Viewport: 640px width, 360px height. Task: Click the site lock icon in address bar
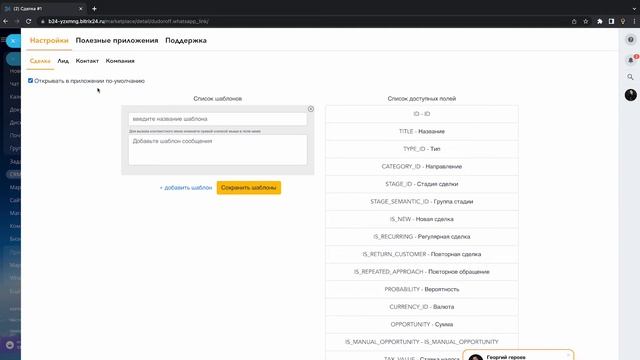coord(42,21)
